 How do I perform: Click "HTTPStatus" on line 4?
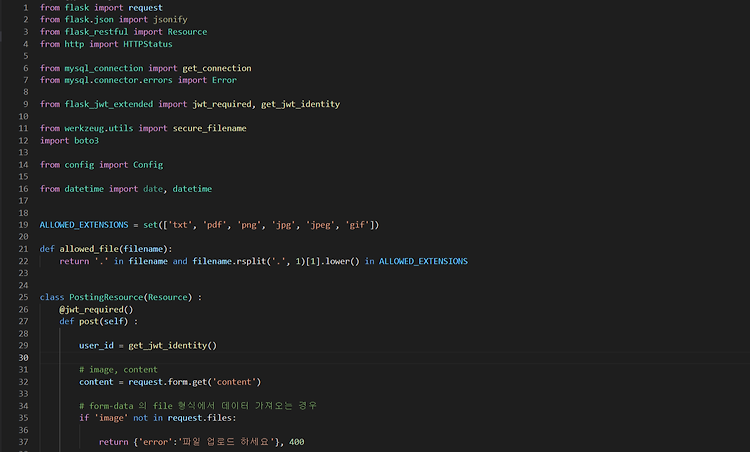(148, 44)
